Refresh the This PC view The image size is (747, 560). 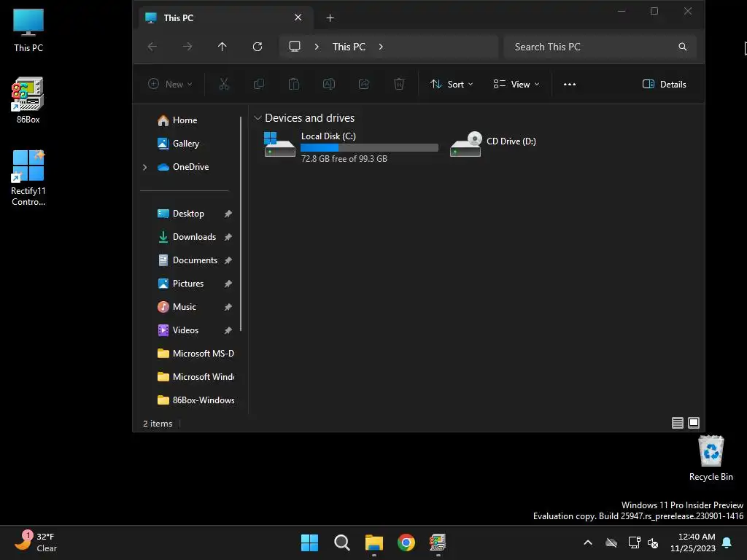click(258, 47)
